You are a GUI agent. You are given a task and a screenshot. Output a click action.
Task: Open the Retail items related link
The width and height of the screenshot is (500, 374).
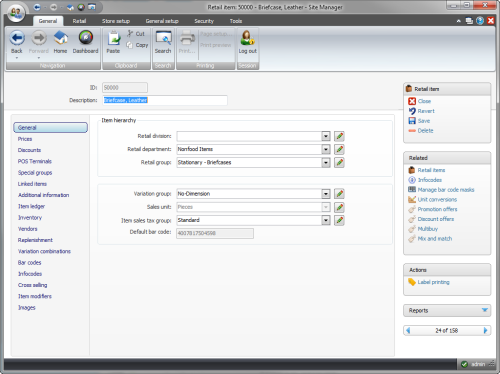[431, 170]
